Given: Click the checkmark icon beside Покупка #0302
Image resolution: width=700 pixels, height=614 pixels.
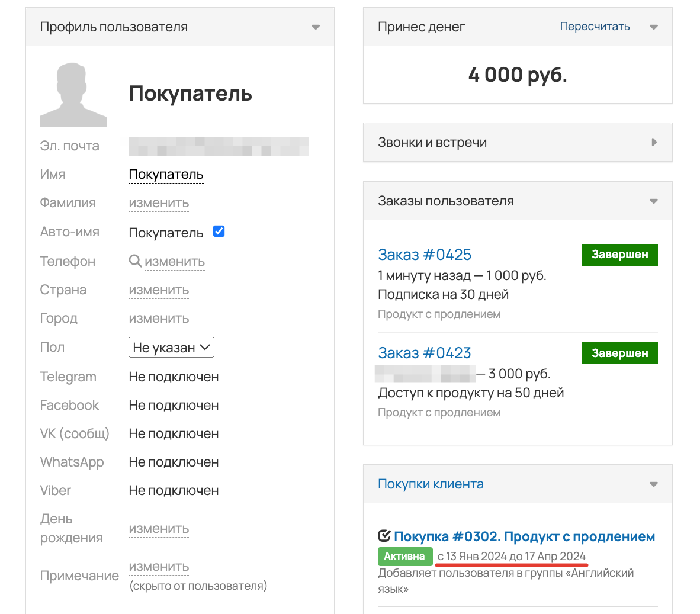Looking at the screenshot, I should click(384, 536).
